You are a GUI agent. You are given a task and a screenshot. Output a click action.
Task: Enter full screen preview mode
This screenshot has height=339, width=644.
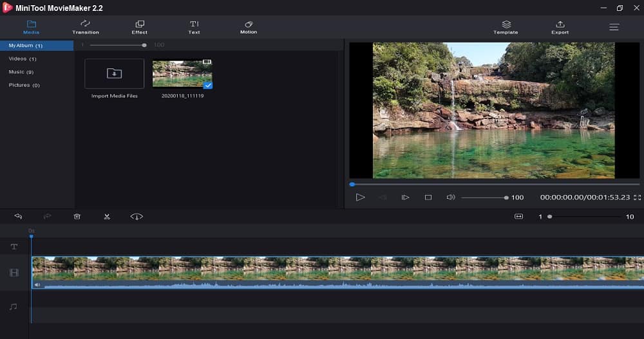[637, 197]
